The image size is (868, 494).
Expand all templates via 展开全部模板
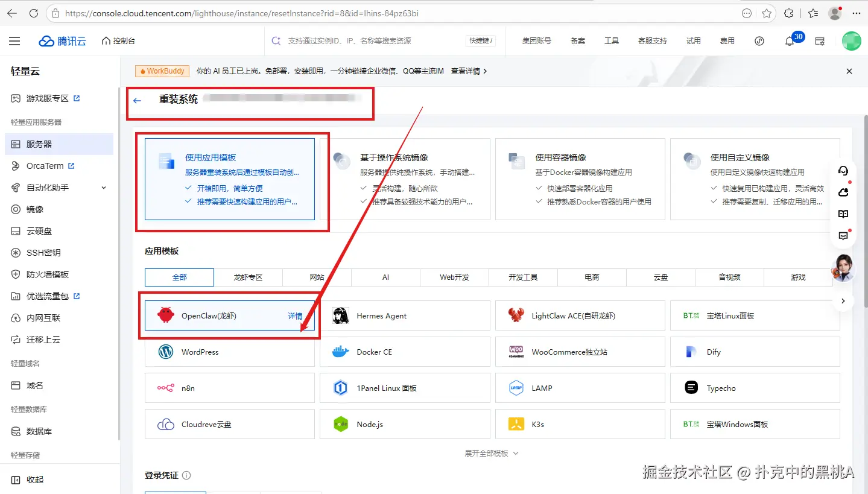492,453
